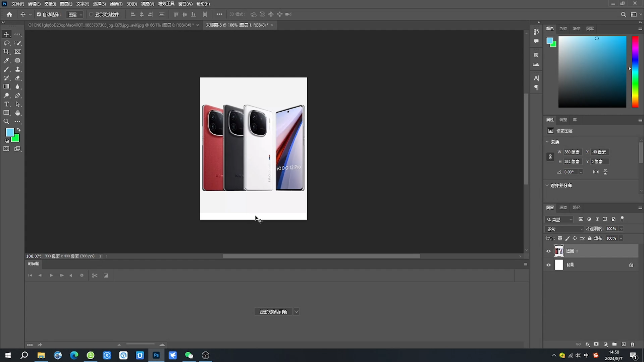Open the 文件(F) menu
Screen dimensions: 644x362
tap(18, 4)
